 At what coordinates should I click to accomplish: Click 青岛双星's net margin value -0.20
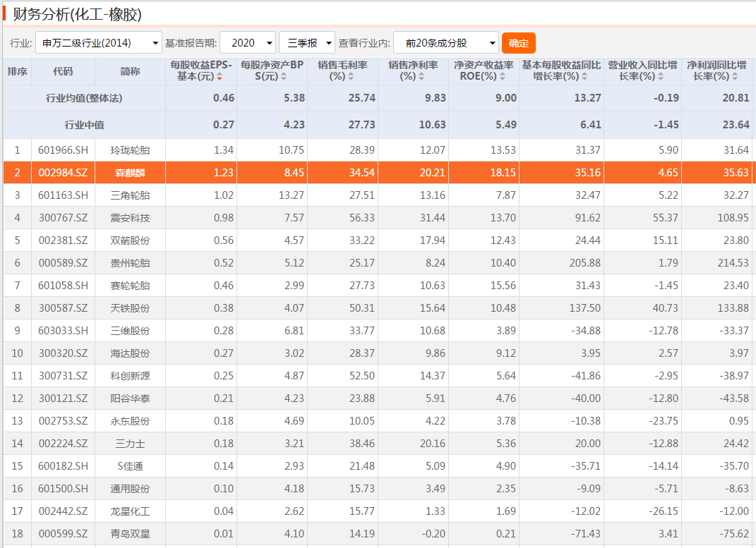tap(433, 534)
